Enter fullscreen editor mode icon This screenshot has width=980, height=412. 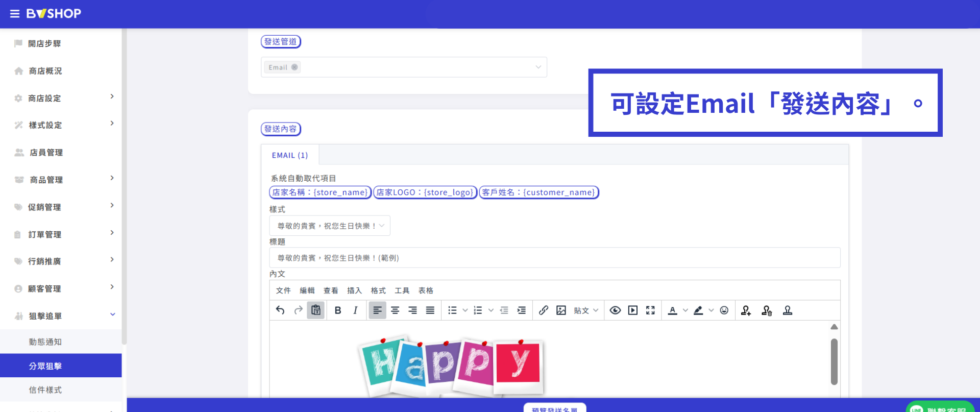650,310
